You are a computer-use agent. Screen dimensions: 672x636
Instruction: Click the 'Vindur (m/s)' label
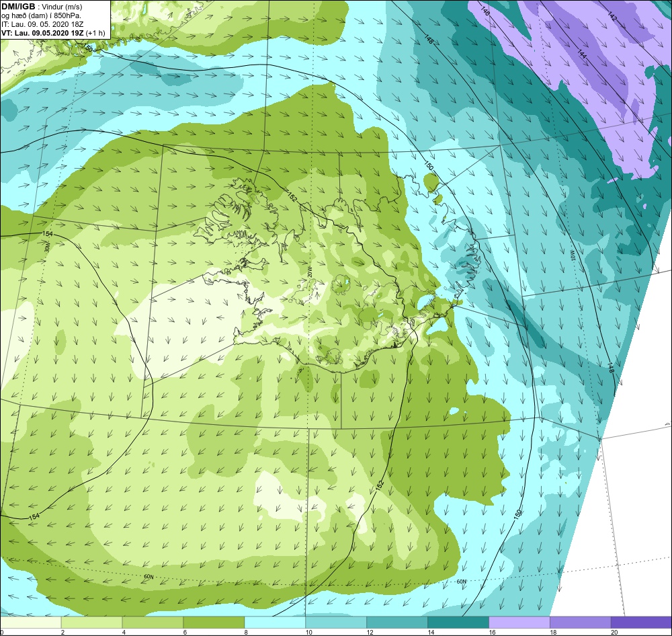click(x=63, y=7)
